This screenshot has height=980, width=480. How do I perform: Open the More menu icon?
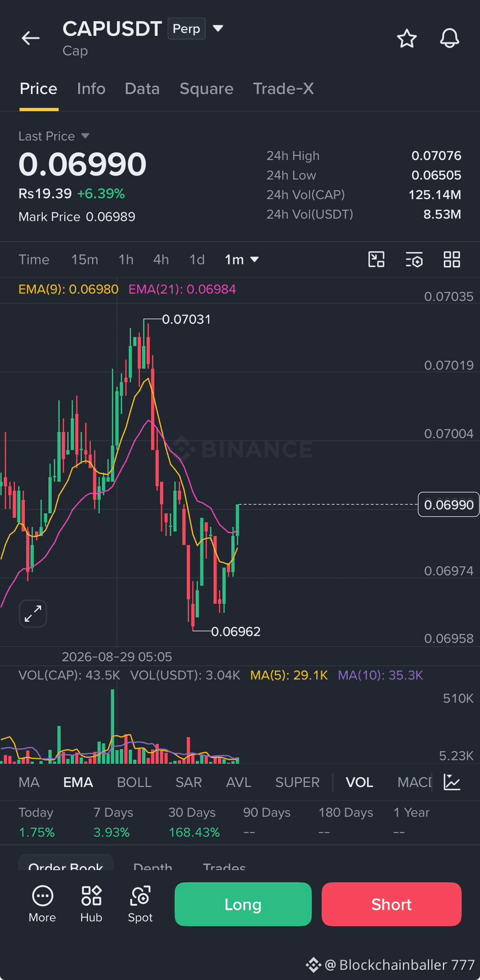click(x=42, y=904)
